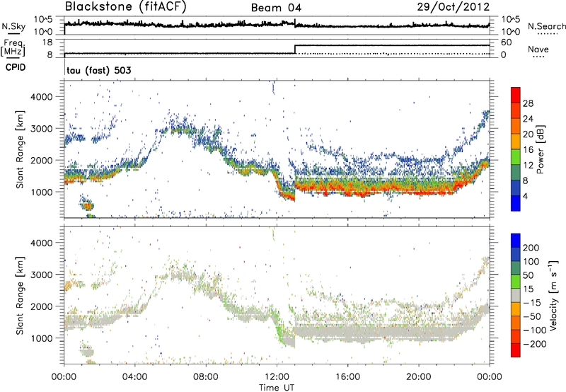Pick the teal power segment between 8 and 12

tap(516, 173)
